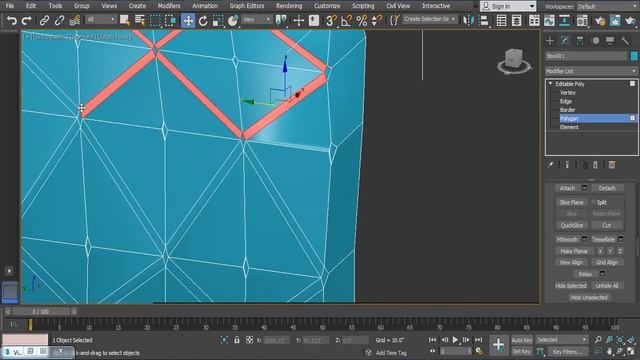
Task: Click the Redo arrow icon
Action: (x=27, y=20)
